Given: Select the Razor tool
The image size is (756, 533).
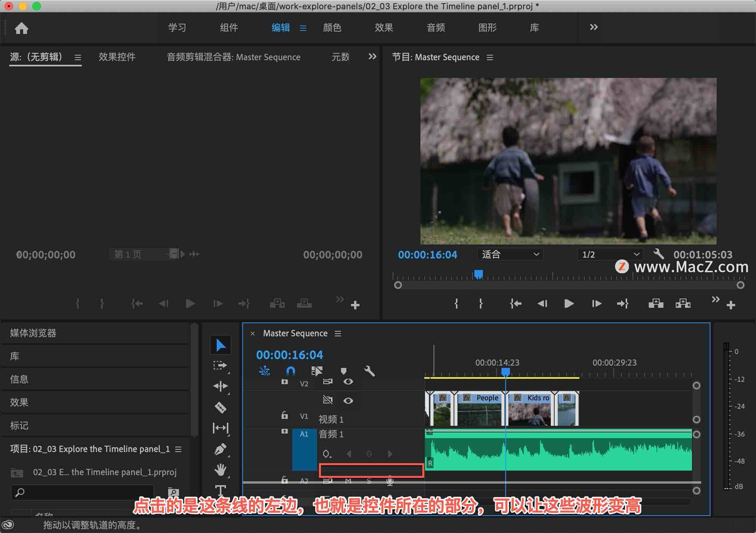Looking at the screenshot, I should 220,407.
